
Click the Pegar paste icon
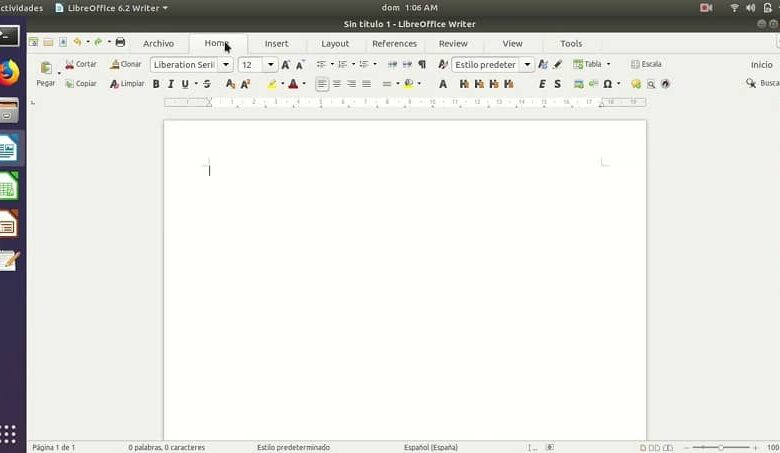(x=46, y=67)
